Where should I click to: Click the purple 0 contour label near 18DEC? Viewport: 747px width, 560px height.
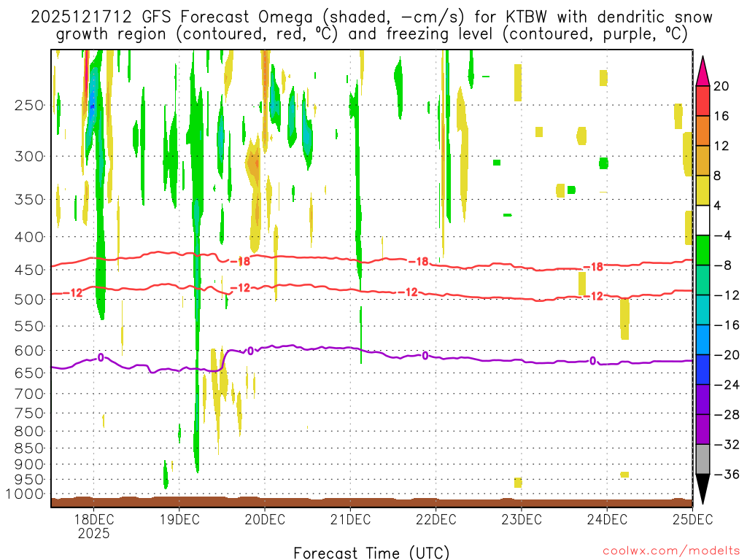[x=101, y=357]
